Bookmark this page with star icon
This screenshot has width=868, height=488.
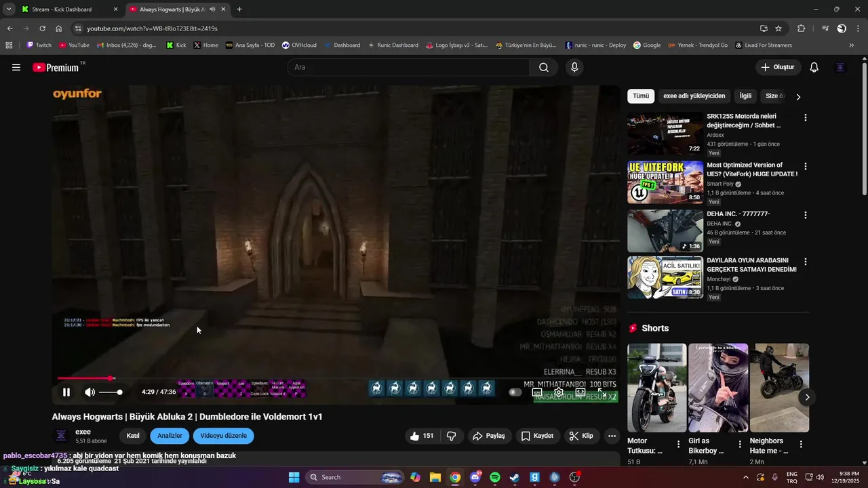tap(778, 28)
